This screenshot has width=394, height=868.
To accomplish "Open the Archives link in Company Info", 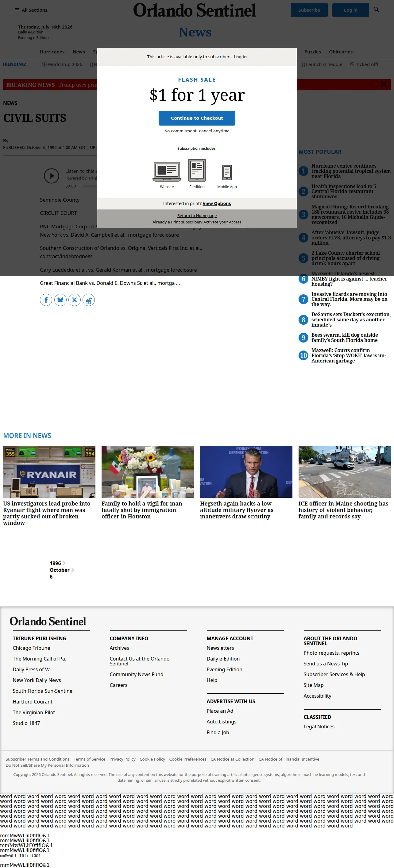I will pos(119,648).
